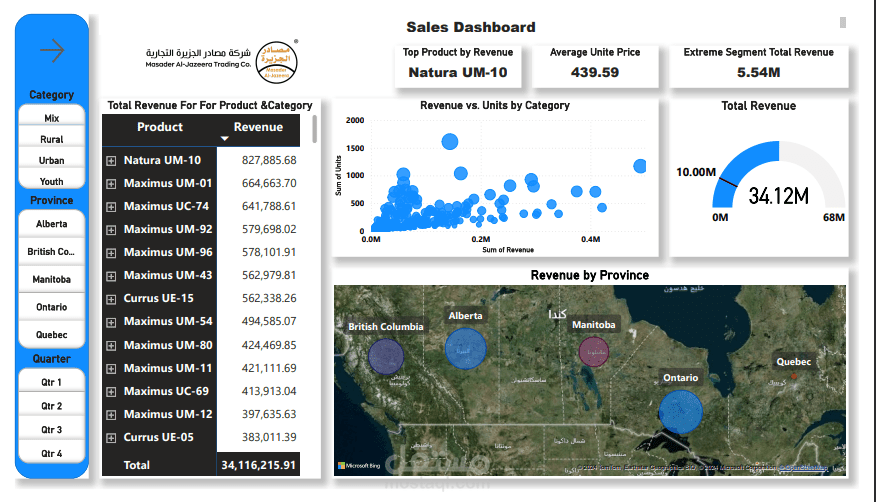Click the Quebec dot on the map
The image size is (876, 502).
point(794,376)
